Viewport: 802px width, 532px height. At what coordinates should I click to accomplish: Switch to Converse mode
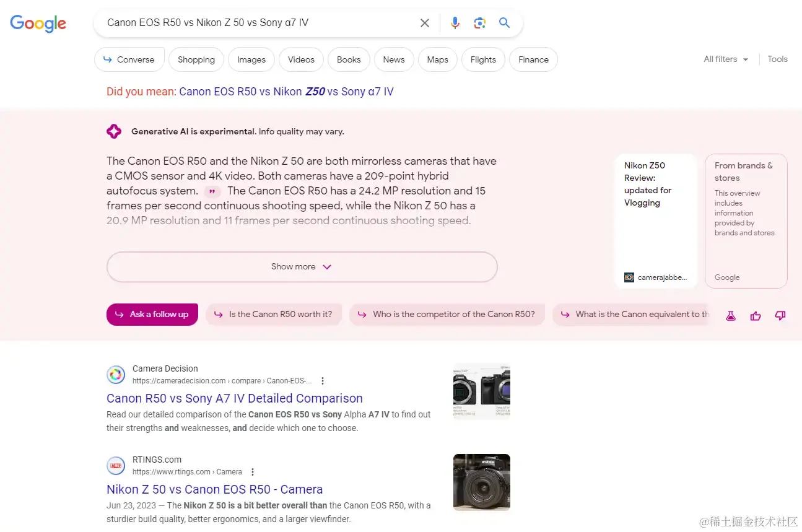pos(129,59)
